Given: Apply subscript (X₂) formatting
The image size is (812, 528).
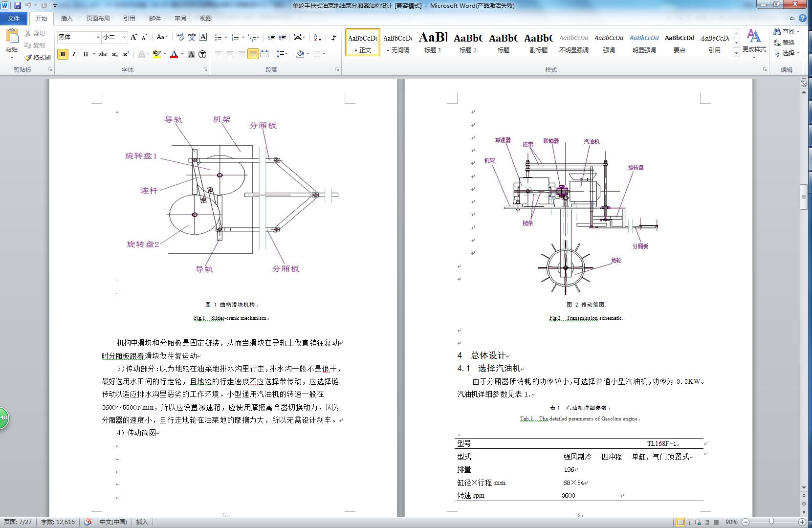Looking at the screenshot, I should 114,54.
